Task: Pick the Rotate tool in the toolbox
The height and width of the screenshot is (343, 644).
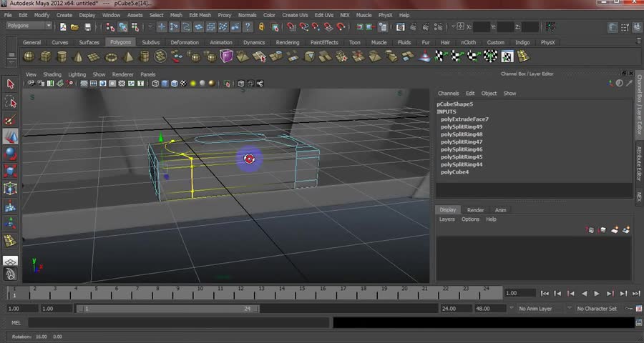Action: point(10,154)
